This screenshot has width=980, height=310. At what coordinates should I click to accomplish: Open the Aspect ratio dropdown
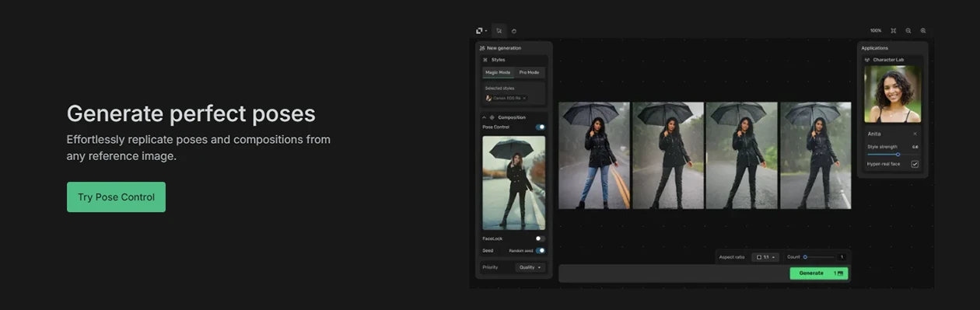pyautogui.click(x=765, y=257)
